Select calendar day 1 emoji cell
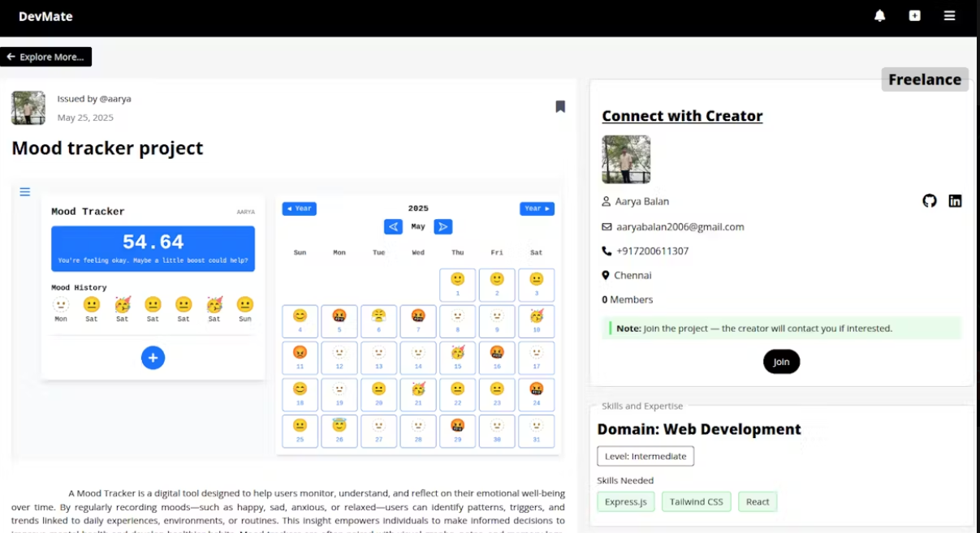This screenshot has height=533, width=980. [458, 285]
